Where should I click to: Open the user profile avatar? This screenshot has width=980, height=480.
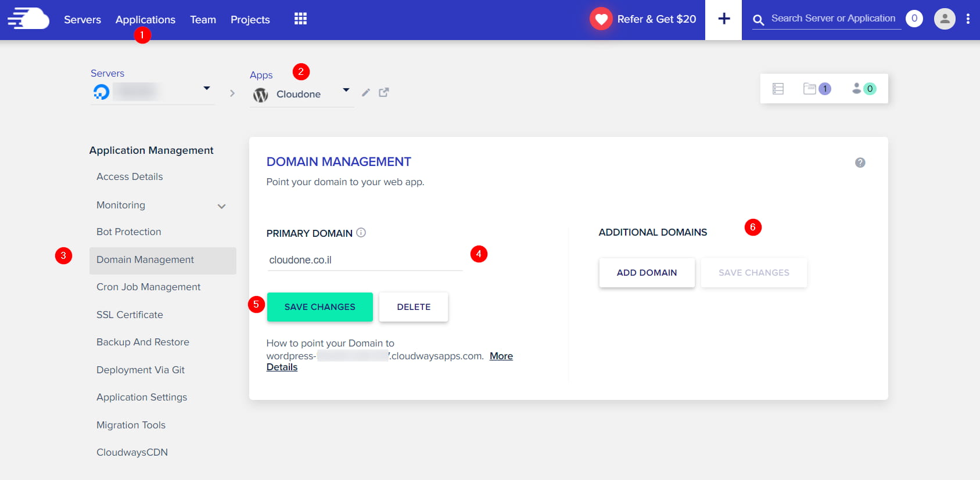tap(945, 19)
